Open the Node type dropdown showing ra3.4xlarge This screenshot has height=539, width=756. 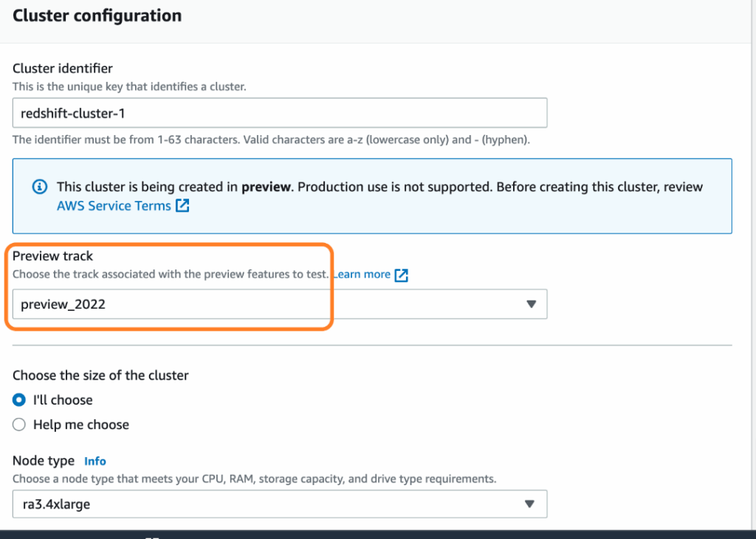(x=280, y=504)
